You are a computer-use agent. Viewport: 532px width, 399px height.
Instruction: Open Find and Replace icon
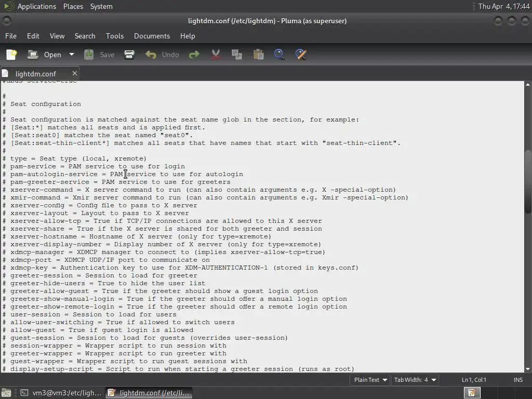click(301, 55)
